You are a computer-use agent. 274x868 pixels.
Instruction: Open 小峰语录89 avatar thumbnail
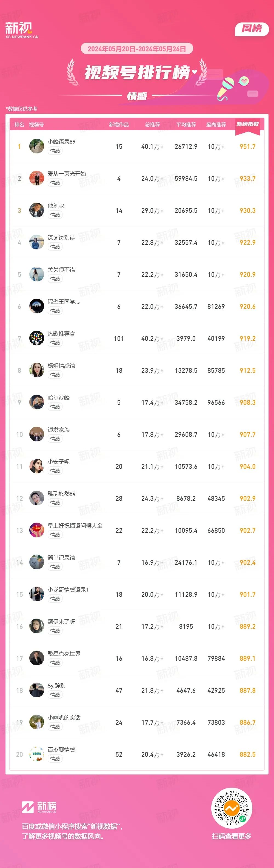pos(37,146)
